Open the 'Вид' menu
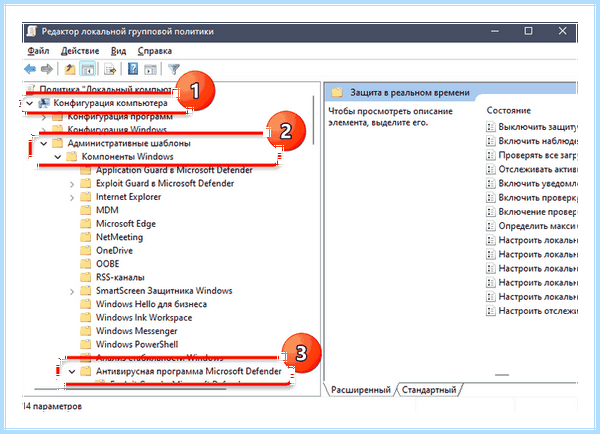Image resolution: width=600 pixels, height=434 pixels. coord(118,51)
